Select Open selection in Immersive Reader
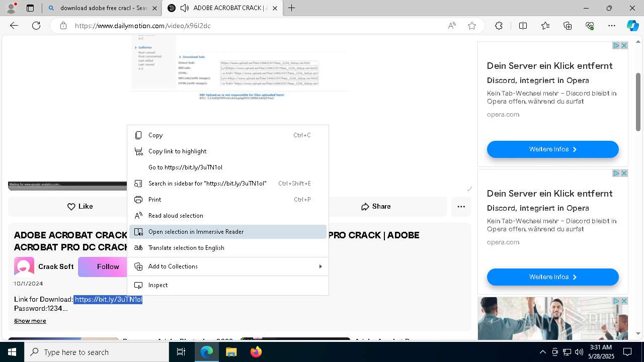The height and width of the screenshot is (362, 644). (228, 232)
